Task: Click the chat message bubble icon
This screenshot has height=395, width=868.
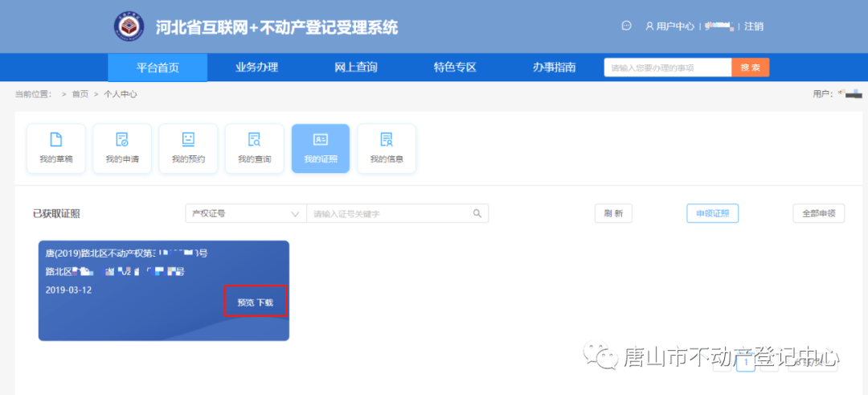Action: pyautogui.click(x=627, y=26)
